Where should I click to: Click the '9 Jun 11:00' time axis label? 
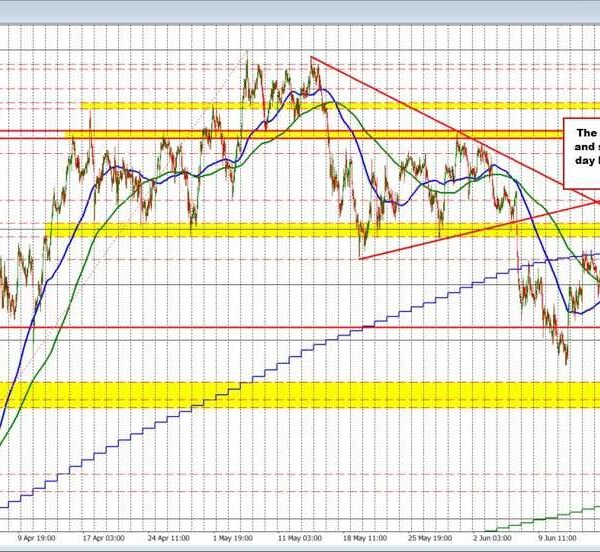click(x=557, y=538)
